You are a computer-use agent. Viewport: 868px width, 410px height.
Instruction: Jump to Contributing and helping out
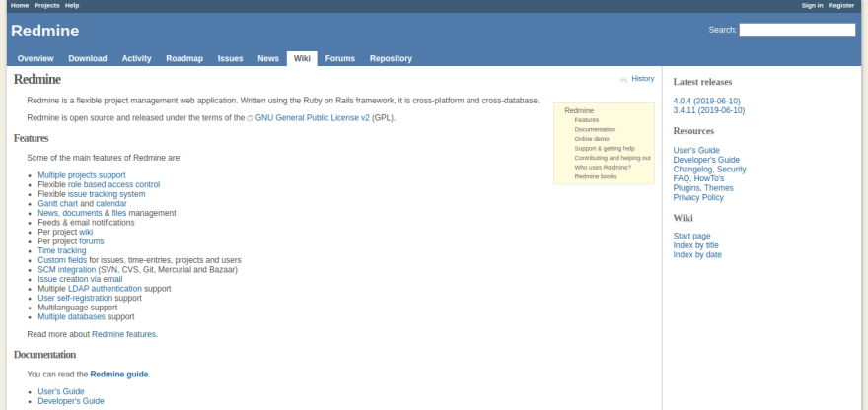pos(613,158)
